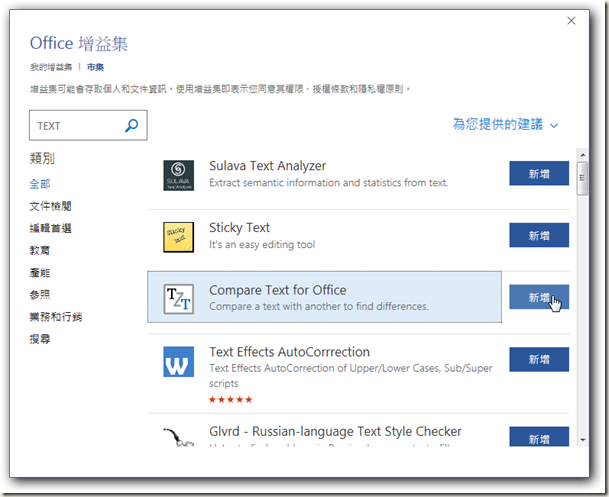The image size is (609, 497).
Task: Click the search magnifier icon
Action: coord(132,125)
